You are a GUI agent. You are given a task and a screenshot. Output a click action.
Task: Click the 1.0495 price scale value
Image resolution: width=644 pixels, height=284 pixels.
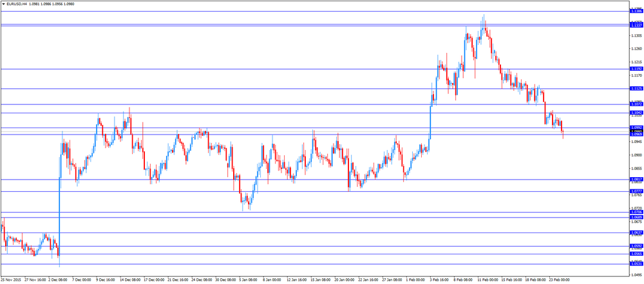coord(637,274)
